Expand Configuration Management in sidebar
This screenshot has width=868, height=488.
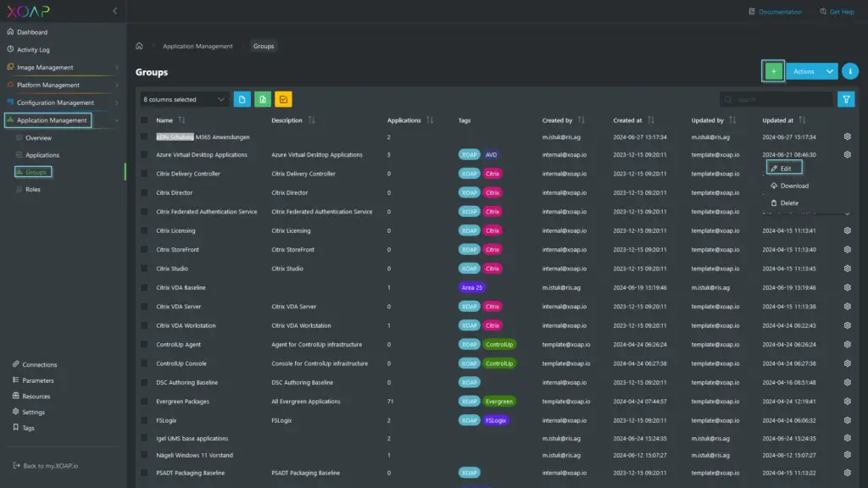pyautogui.click(x=117, y=103)
